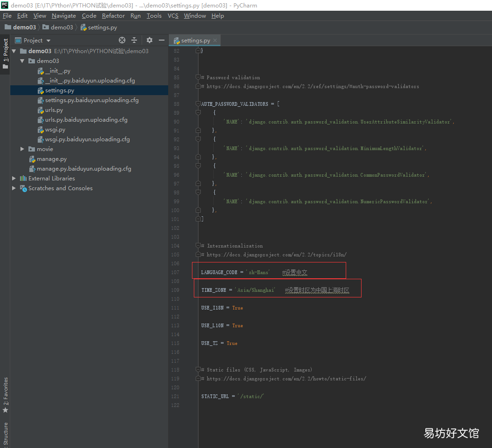Select settings.py in project tree
492x448 pixels.
[x=60, y=90]
